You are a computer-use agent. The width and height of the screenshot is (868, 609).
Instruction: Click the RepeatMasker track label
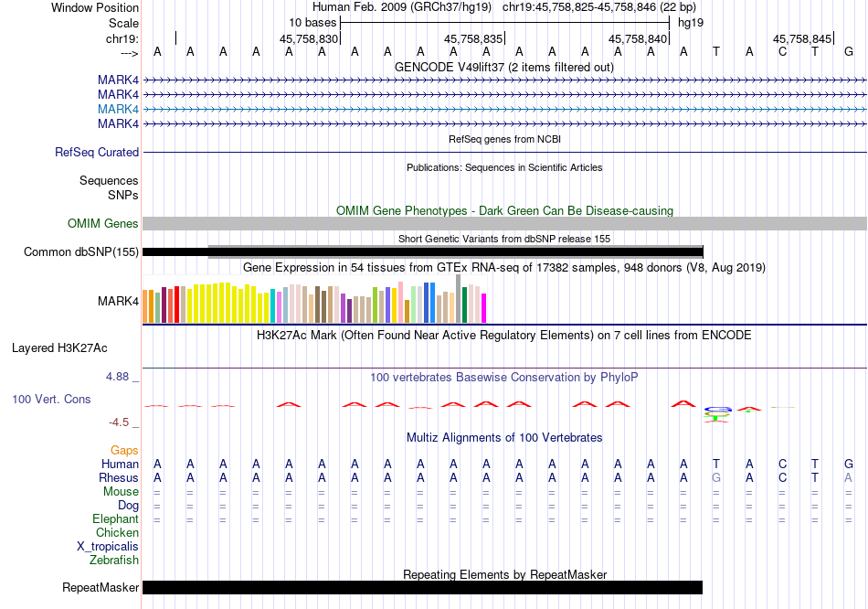coord(101,587)
